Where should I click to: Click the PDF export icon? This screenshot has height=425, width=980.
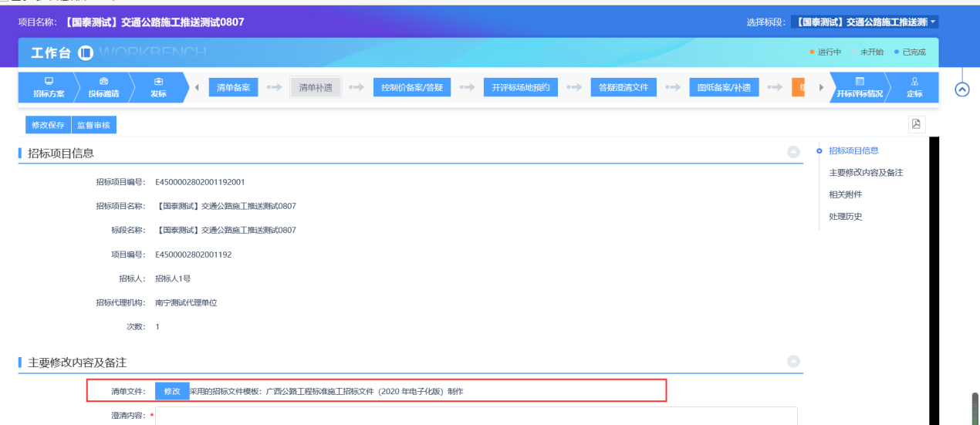click(x=917, y=124)
